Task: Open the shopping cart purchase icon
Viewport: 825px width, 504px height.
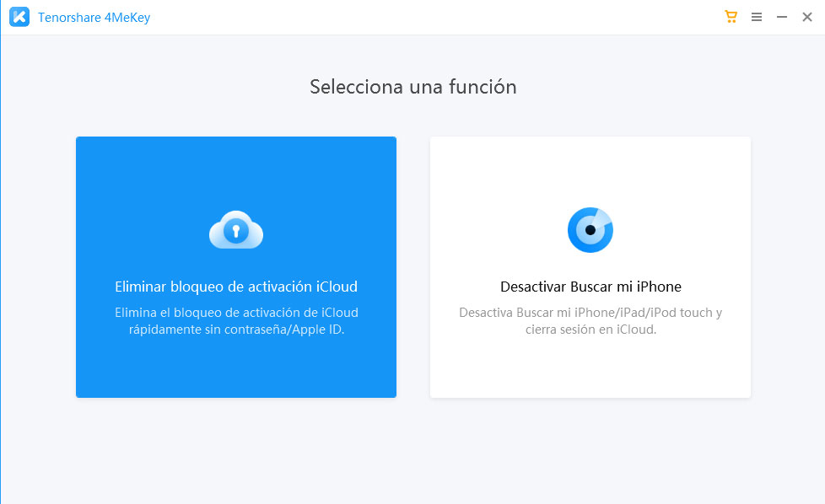Action: 731,17
